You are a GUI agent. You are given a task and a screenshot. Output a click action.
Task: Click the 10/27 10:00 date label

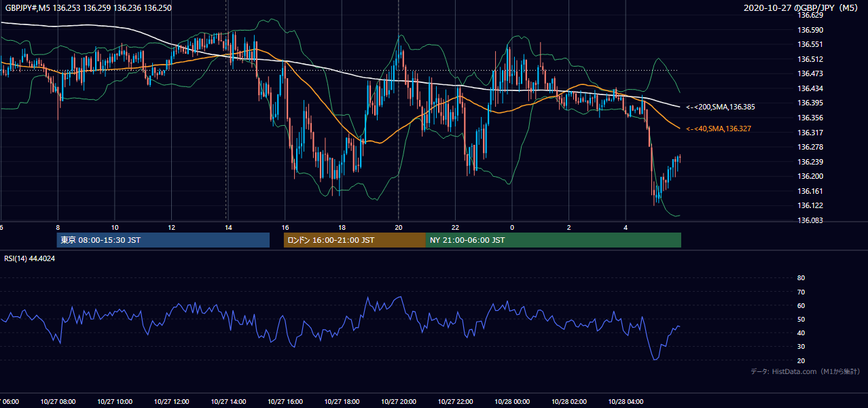tap(115, 402)
